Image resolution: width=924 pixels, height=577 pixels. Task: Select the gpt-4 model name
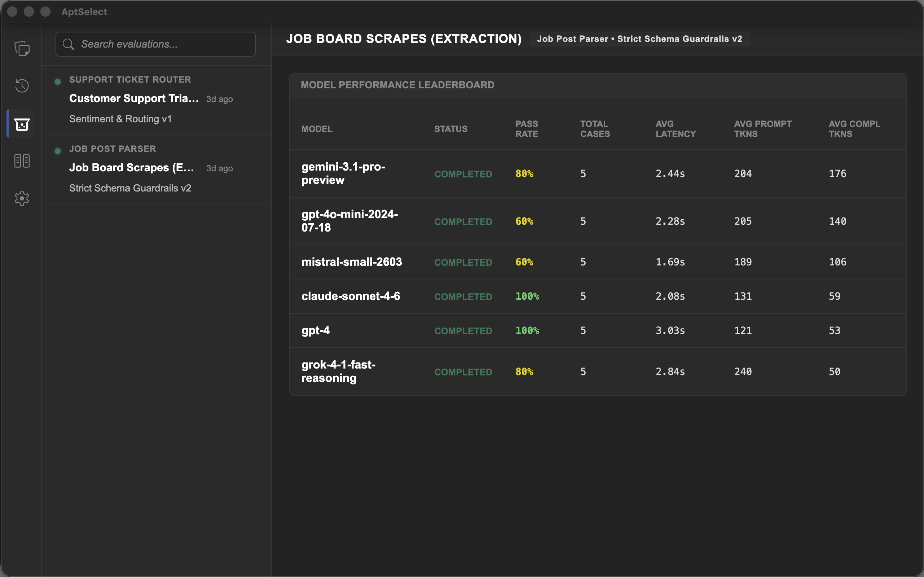[315, 330]
